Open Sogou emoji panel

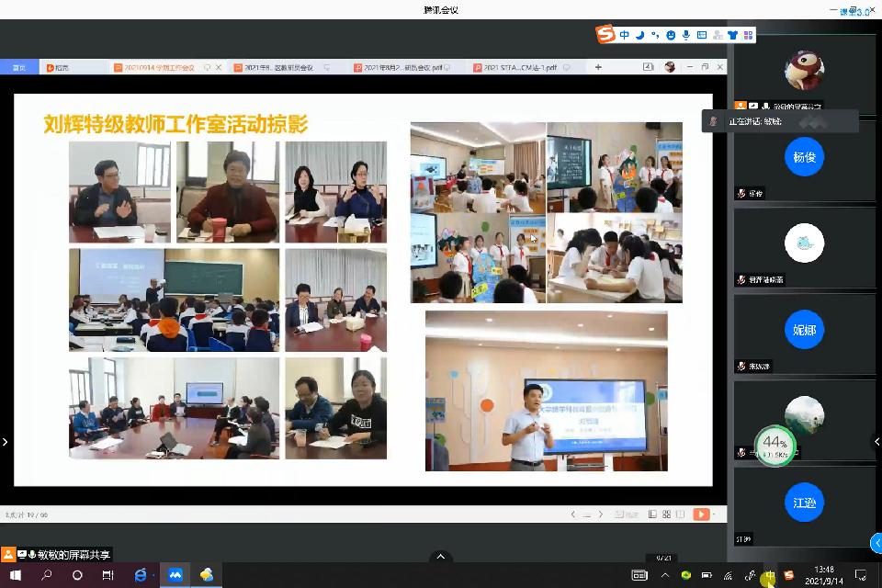pos(672,35)
